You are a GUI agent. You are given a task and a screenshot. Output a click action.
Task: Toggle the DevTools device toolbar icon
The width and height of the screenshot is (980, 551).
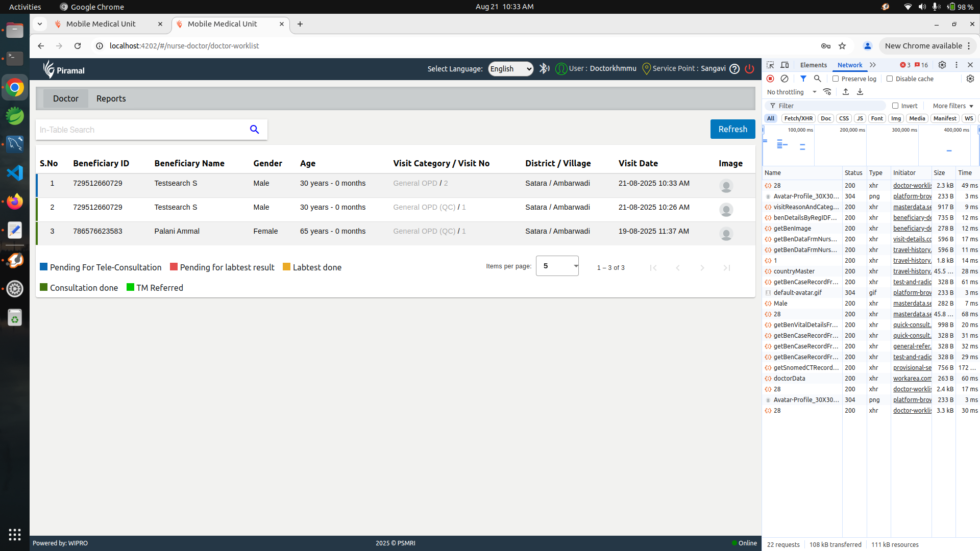pyautogui.click(x=785, y=65)
